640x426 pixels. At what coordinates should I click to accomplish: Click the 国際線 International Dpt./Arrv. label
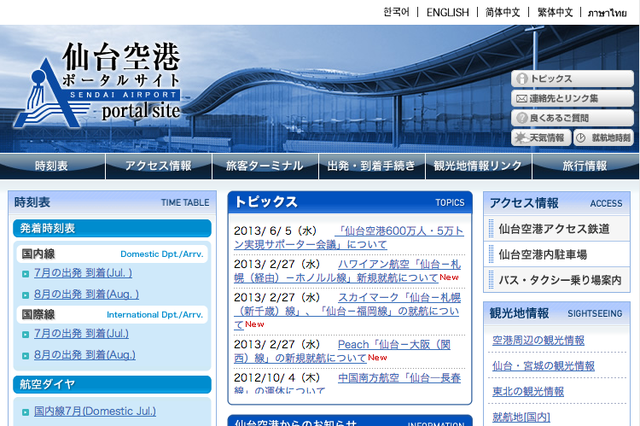pyautogui.click(x=112, y=314)
